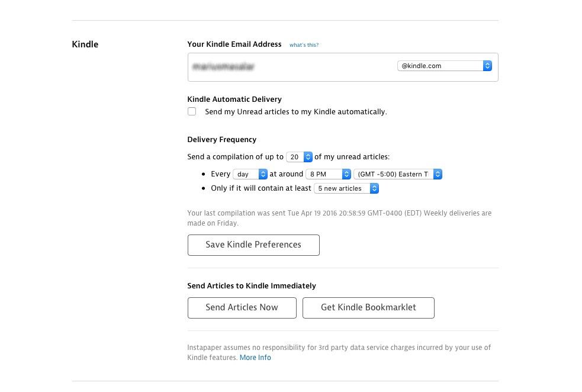Open the 8 PM delivery time dropdown
582x392 pixels.
click(328, 174)
